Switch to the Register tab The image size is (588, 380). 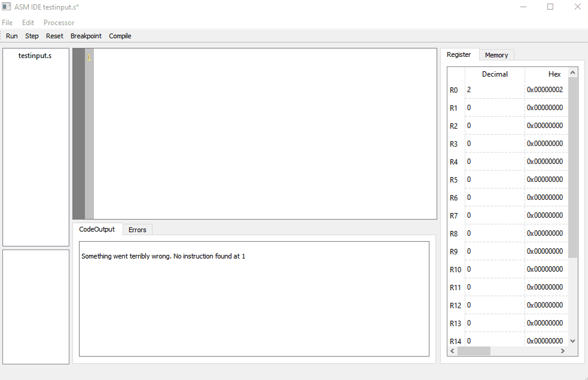click(x=459, y=54)
